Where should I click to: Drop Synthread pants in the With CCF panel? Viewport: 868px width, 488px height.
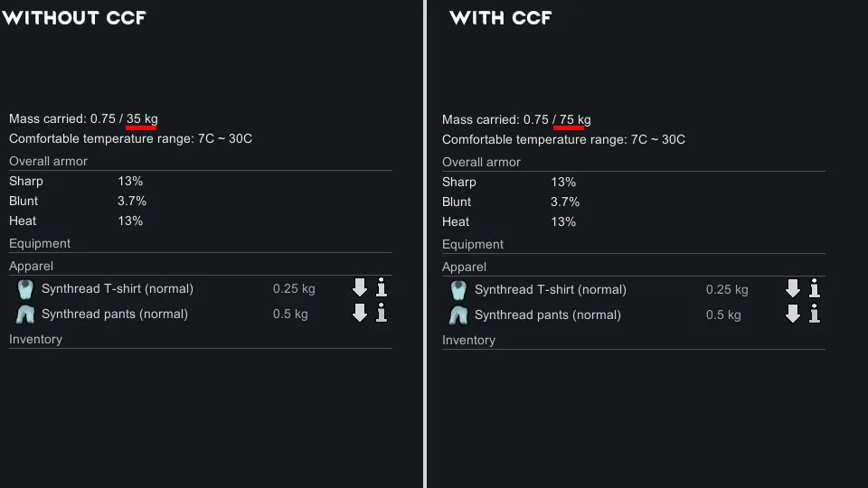pos(793,314)
